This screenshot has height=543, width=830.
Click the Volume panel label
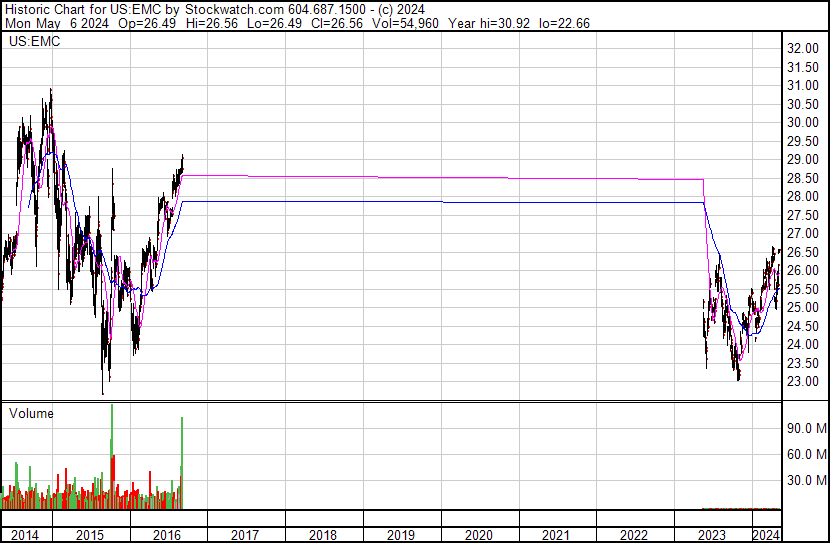click(x=31, y=413)
